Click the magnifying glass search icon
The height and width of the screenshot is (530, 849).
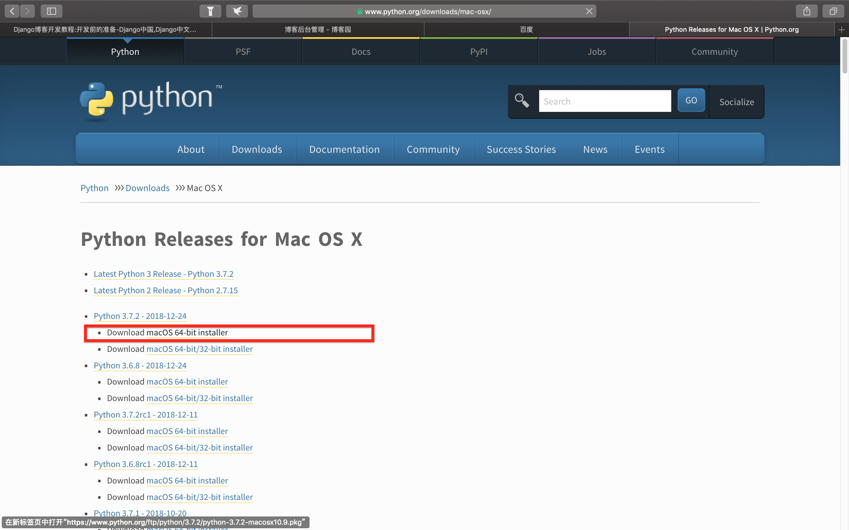521,101
